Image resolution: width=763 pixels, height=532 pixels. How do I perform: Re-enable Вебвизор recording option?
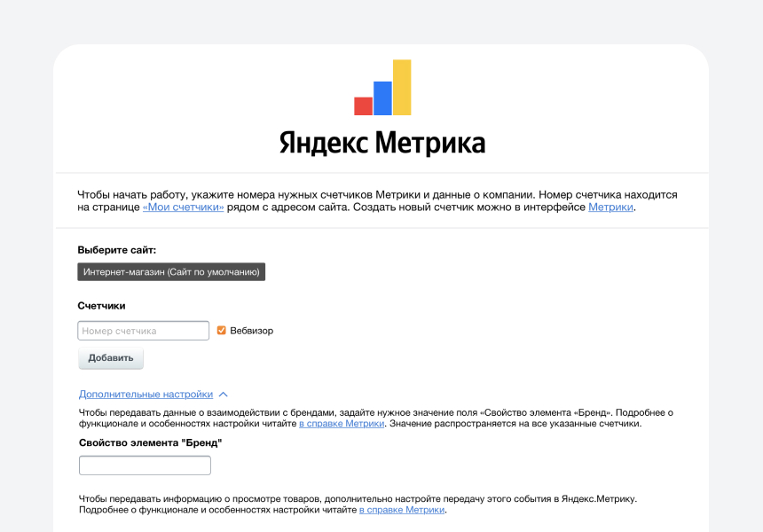(x=221, y=330)
